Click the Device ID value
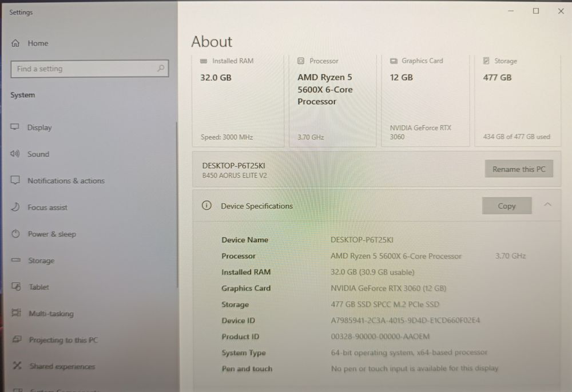The width and height of the screenshot is (572, 392). coord(406,320)
